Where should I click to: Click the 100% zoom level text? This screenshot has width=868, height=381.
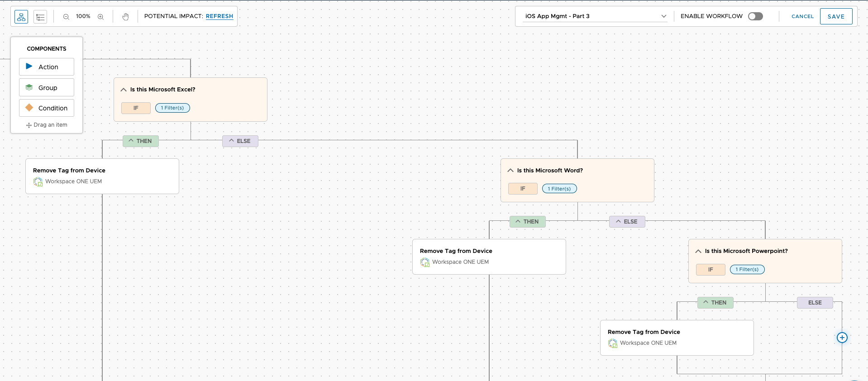click(x=83, y=16)
